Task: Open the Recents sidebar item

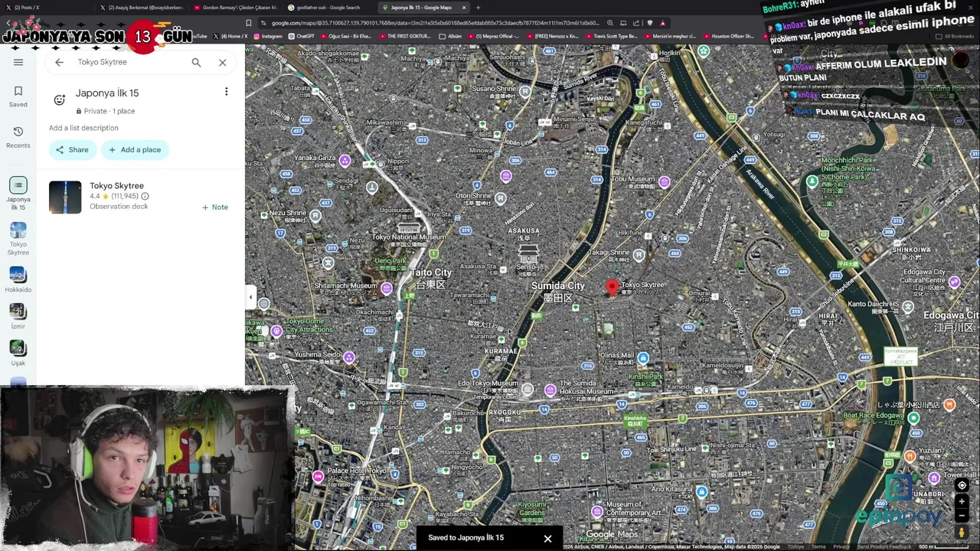Action: tap(18, 137)
